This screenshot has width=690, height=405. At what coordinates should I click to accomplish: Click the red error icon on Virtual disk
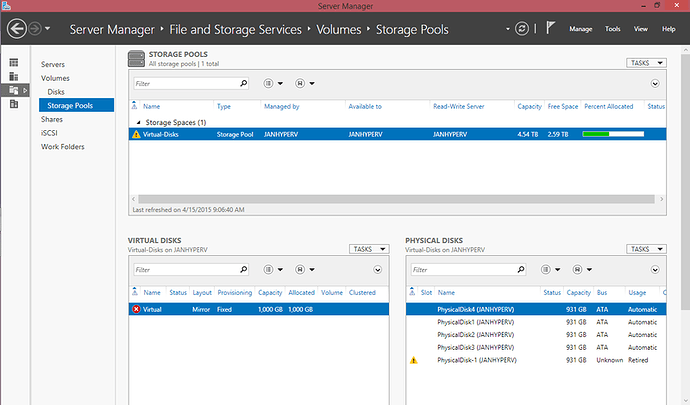click(x=136, y=310)
